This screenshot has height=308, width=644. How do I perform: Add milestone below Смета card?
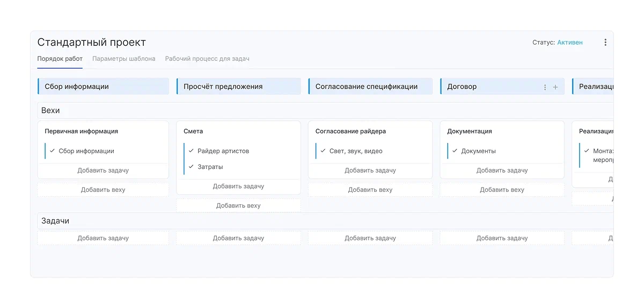[x=238, y=205]
